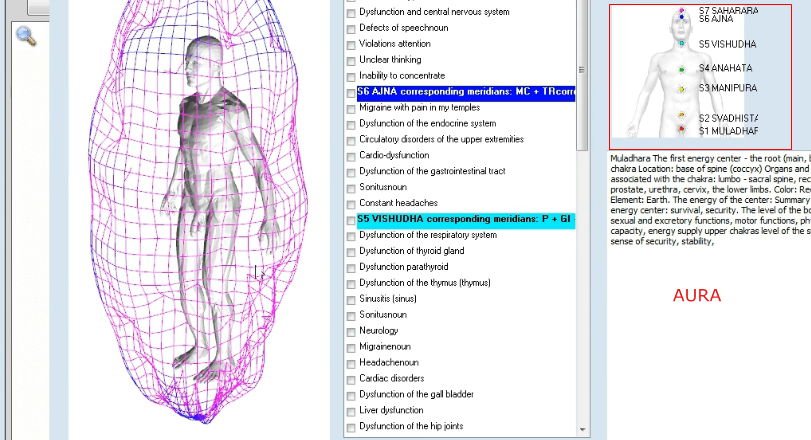Click the red S1 Muladhara chakra dot
Viewport: 811px width, 440px height.
pyautogui.click(x=683, y=130)
